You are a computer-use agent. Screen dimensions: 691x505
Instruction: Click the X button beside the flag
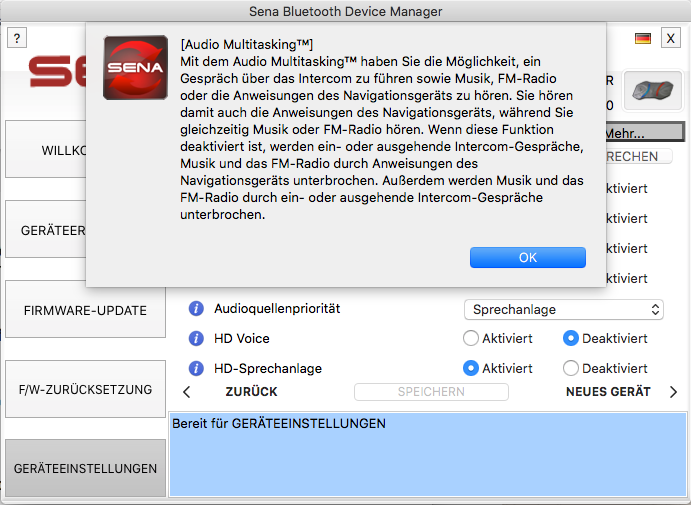[x=670, y=38]
